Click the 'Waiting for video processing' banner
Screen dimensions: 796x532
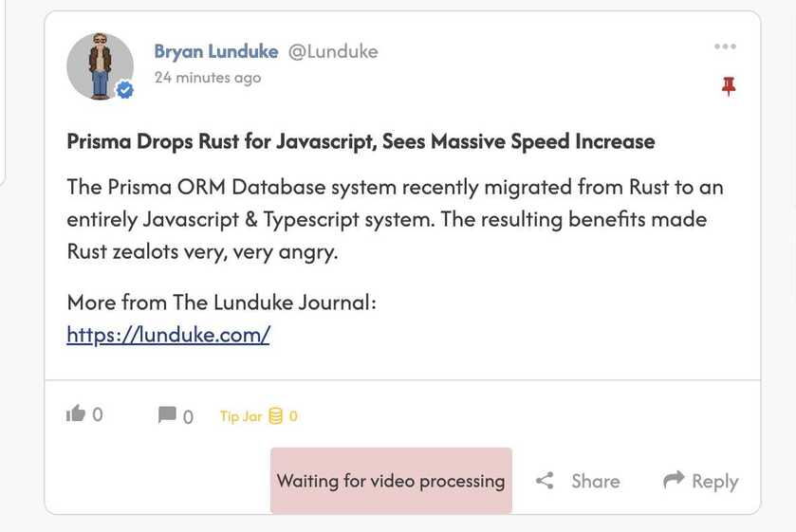tap(391, 481)
